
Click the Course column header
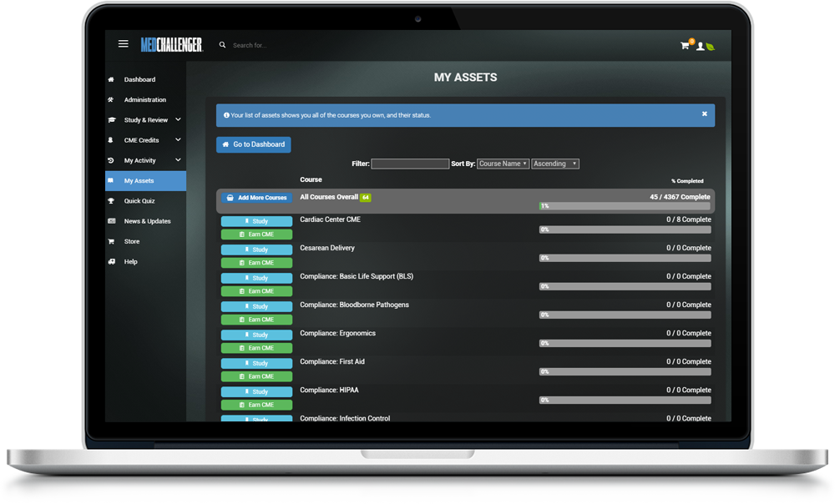[311, 180]
